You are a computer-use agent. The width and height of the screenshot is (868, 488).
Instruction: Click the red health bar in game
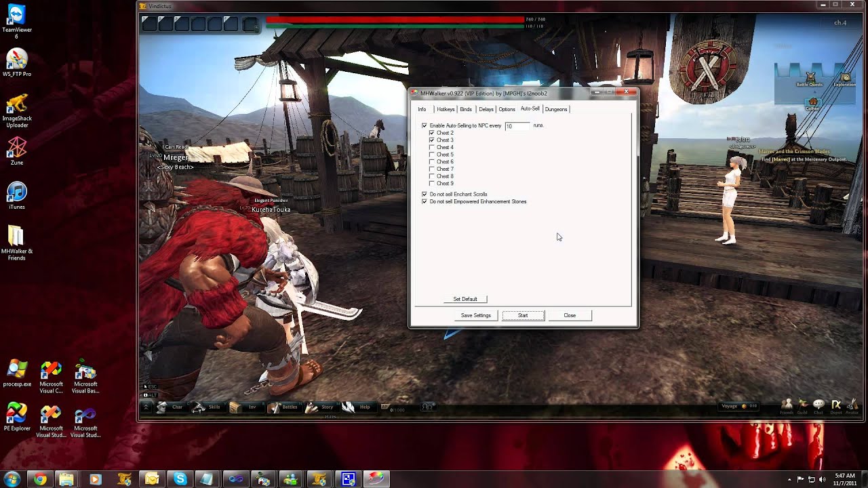395,20
